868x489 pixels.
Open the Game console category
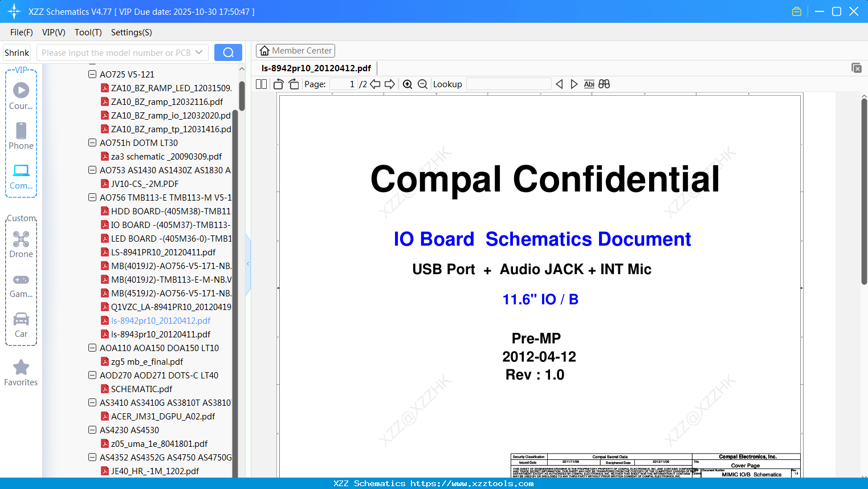(x=21, y=286)
